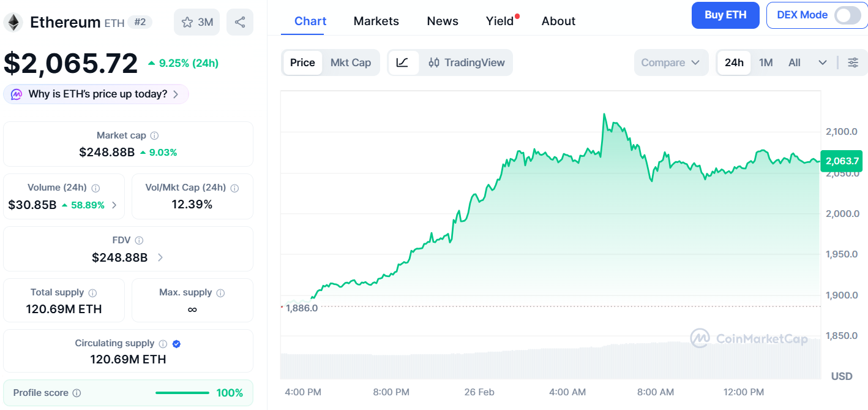Click the 12:00 PM axis label
Viewport: 868px width, 410px height.
pos(744,392)
